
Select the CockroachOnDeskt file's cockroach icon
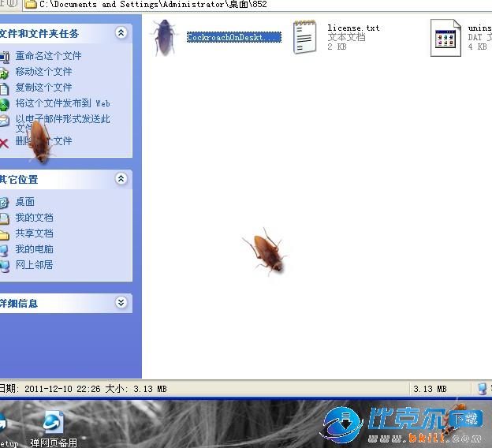click(x=164, y=37)
